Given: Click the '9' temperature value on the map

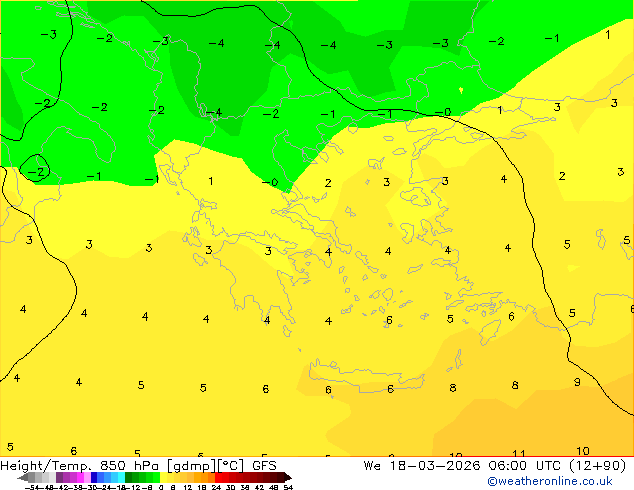Looking at the screenshot, I should point(577,382).
